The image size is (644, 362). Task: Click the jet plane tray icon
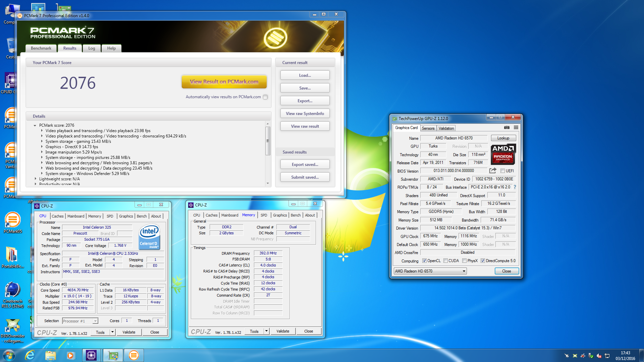(567, 356)
